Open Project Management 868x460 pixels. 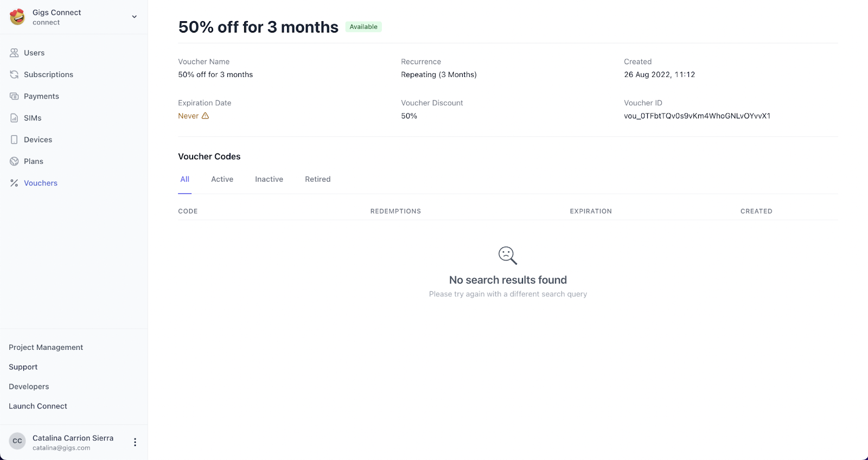pos(46,347)
